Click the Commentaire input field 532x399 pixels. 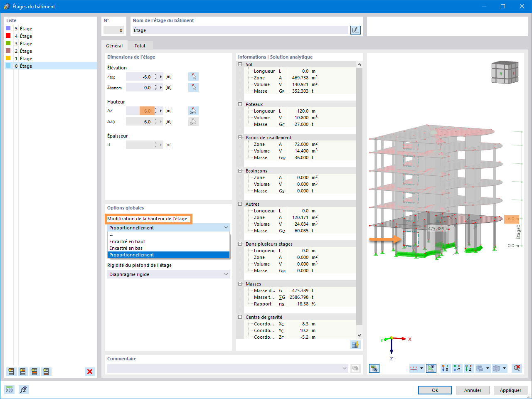click(x=224, y=368)
